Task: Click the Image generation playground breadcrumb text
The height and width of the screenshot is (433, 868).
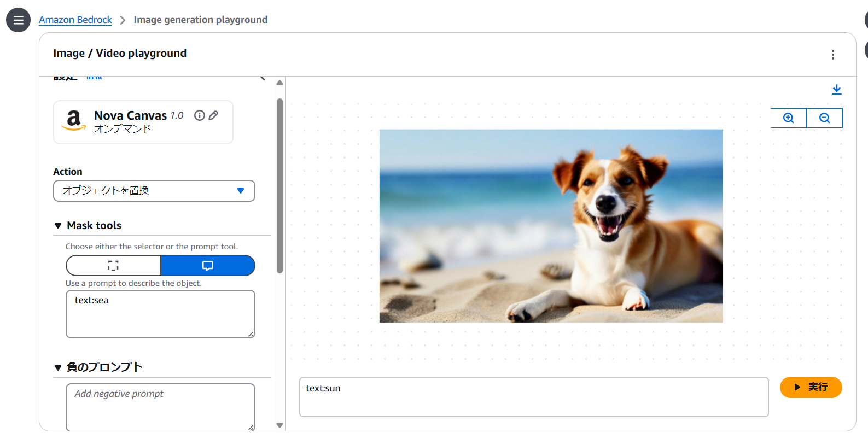Action: point(201,20)
